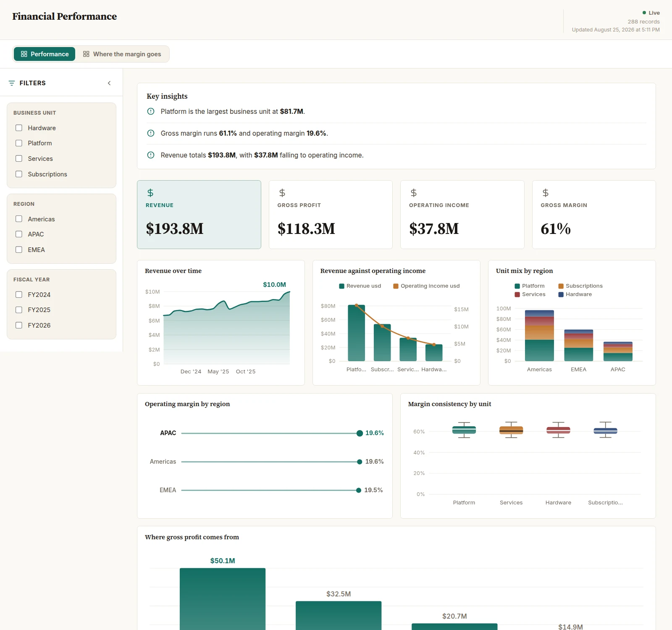Check the Services business unit filter

(x=19, y=158)
